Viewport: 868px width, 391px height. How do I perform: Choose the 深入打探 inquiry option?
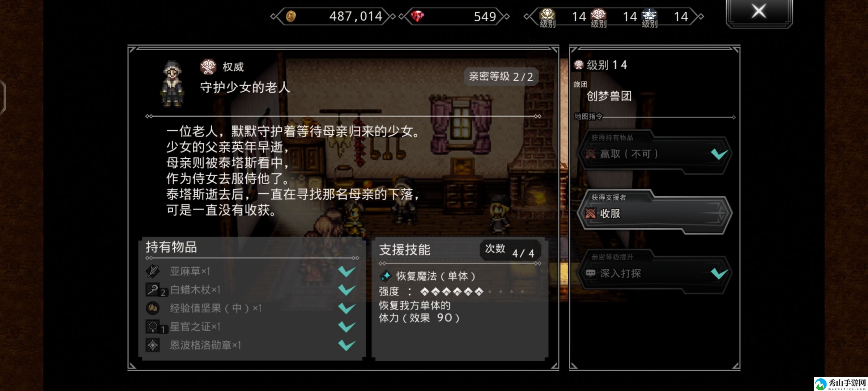click(x=654, y=273)
